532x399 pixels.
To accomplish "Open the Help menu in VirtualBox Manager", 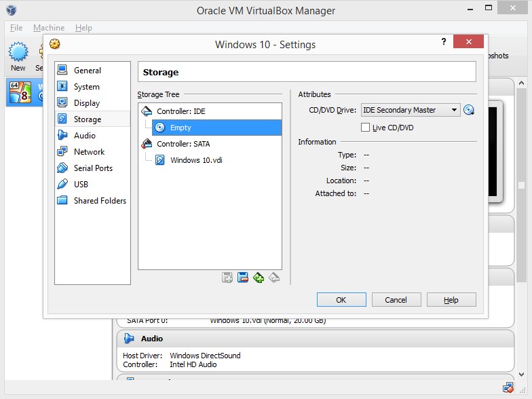I will (x=84, y=28).
